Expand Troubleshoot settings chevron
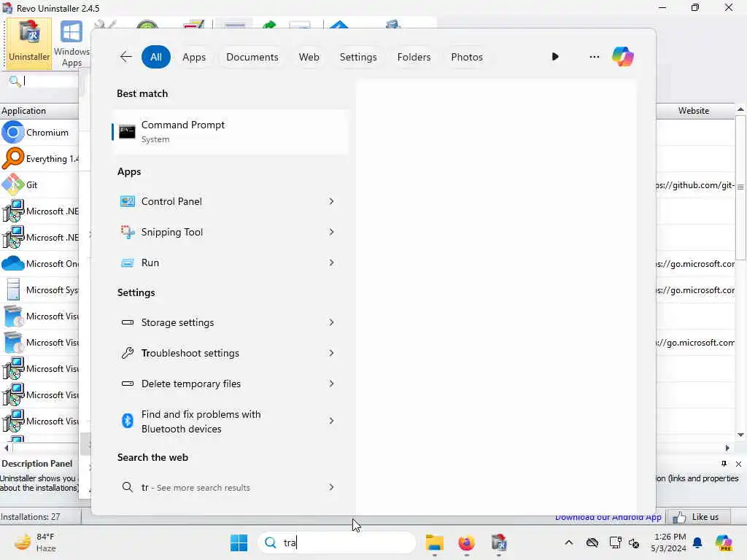747x560 pixels. coord(331,353)
